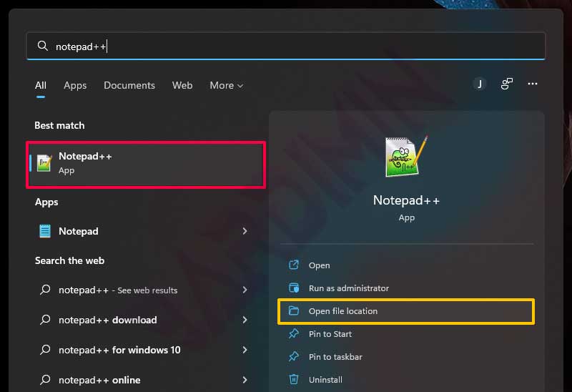This screenshot has height=392, width=572.
Task: Expand the More filter dropdown
Action: 226,85
